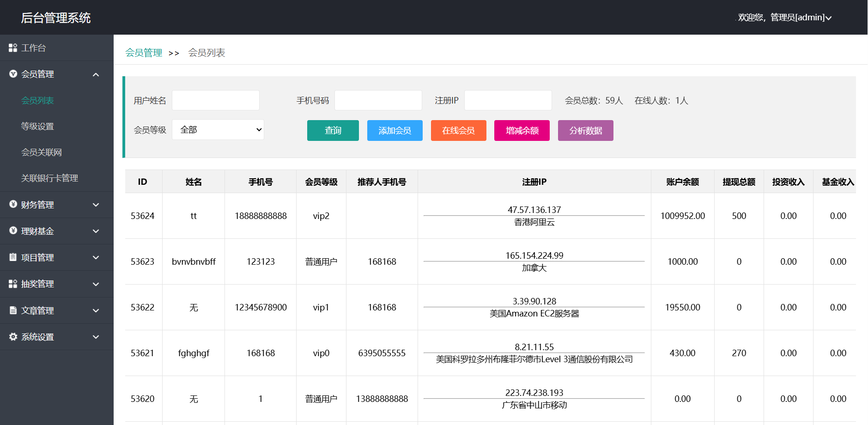Click the 系统设置 gear icon
Image resolution: width=868 pixels, height=425 pixels.
pyautogui.click(x=13, y=337)
